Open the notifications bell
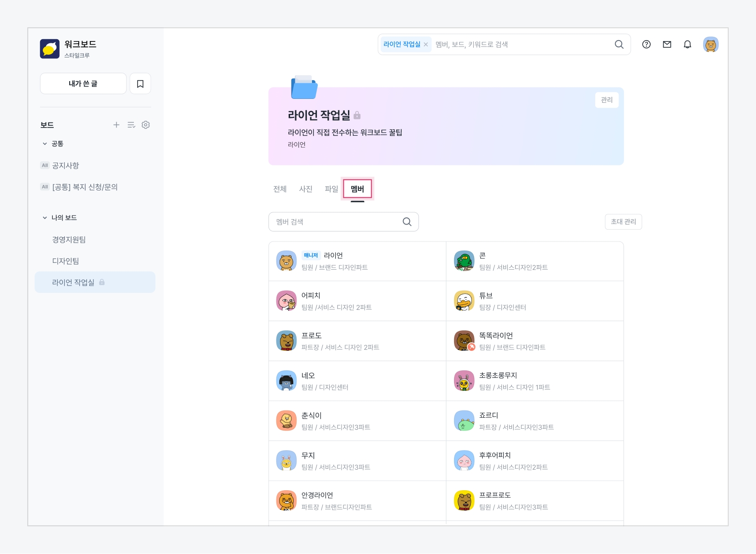Screen dimensions: 756x554 pos(687,45)
